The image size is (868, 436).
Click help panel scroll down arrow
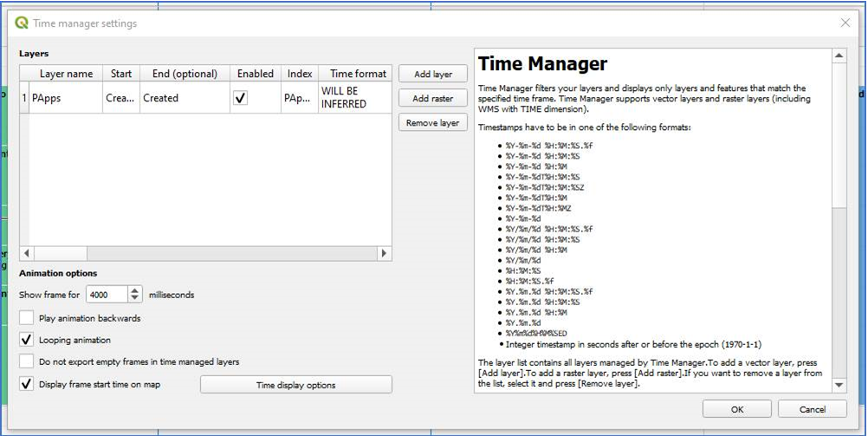point(839,385)
